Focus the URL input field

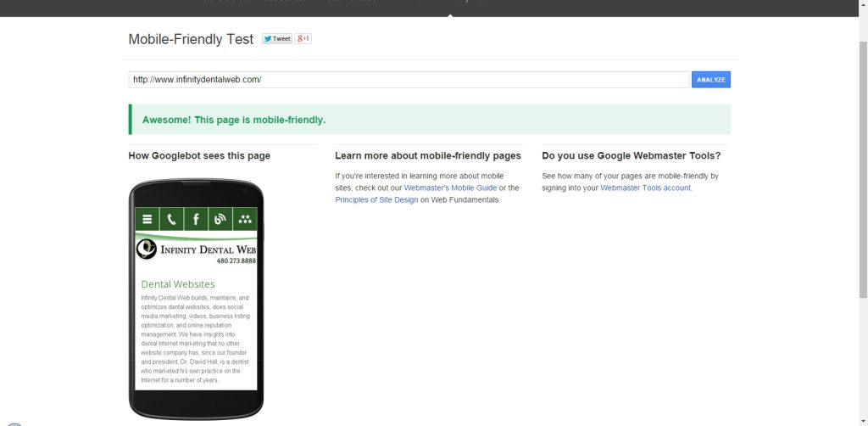[x=409, y=80]
